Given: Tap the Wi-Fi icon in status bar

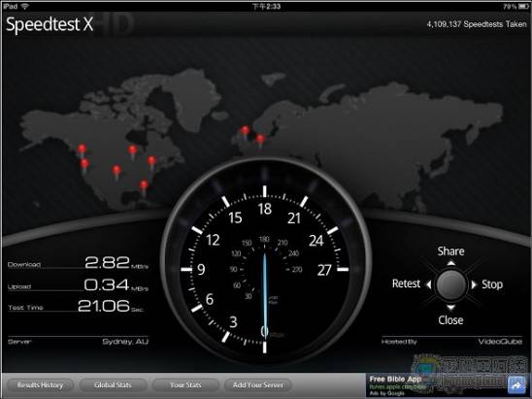Looking at the screenshot, I should 25,6.
